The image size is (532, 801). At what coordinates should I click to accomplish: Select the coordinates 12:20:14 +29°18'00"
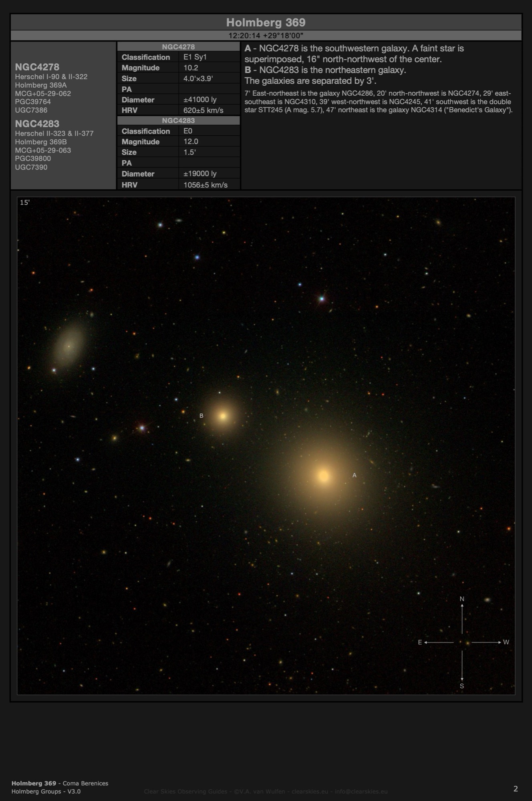click(x=266, y=36)
